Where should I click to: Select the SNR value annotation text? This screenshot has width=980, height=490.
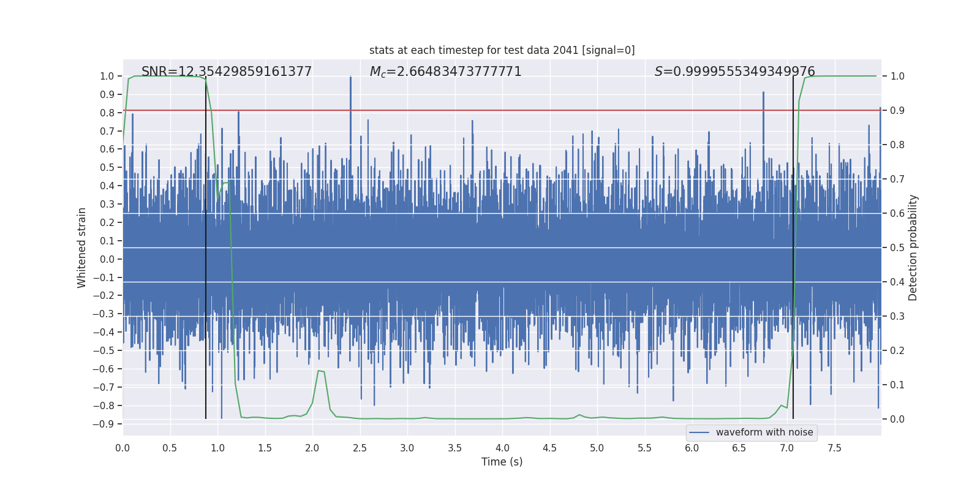pos(227,72)
